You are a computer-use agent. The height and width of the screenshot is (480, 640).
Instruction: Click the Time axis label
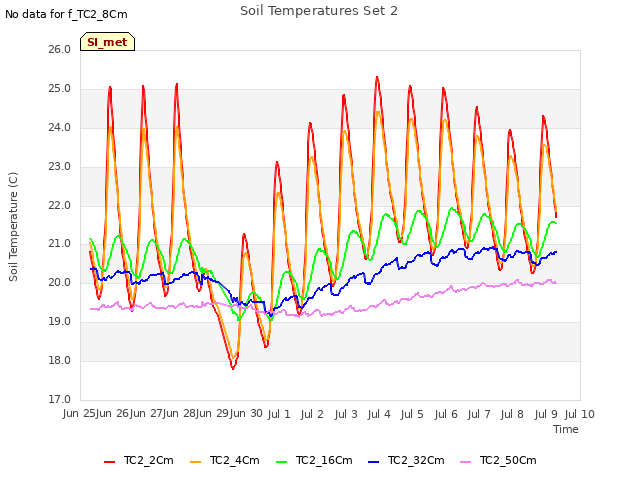[x=566, y=429]
